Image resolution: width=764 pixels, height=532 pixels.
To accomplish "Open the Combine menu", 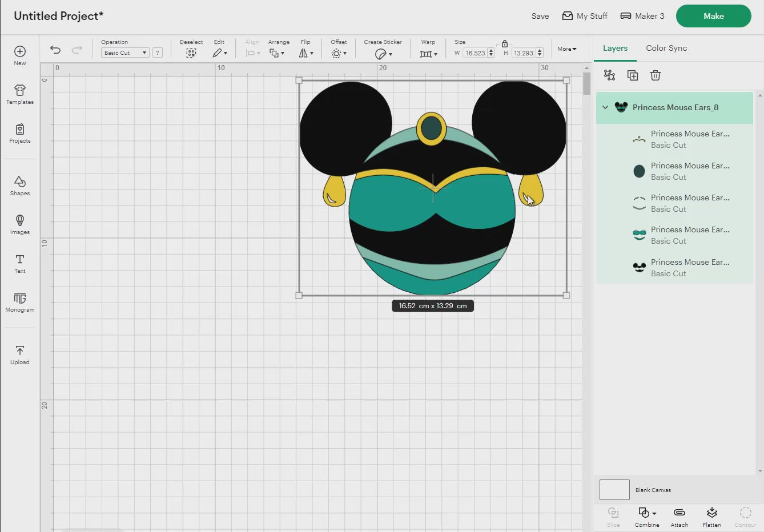I will 647,517.
